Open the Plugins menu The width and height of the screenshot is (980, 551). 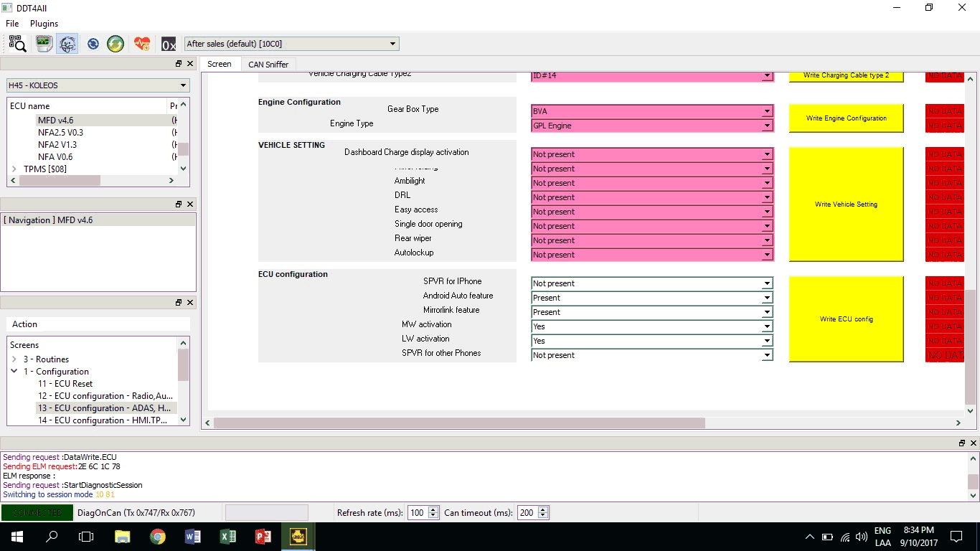(44, 24)
